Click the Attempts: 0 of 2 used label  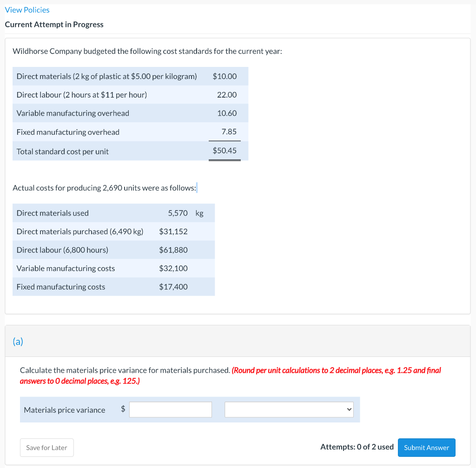coord(357,447)
